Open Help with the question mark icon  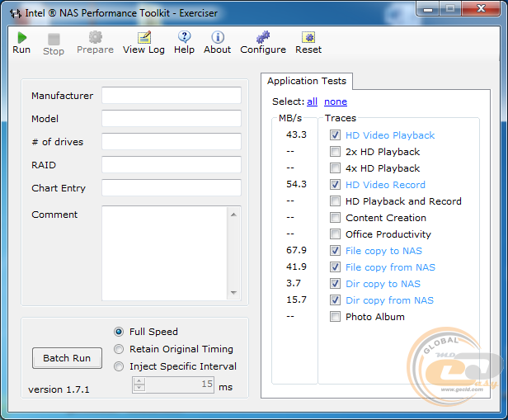(x=185, y=37)
